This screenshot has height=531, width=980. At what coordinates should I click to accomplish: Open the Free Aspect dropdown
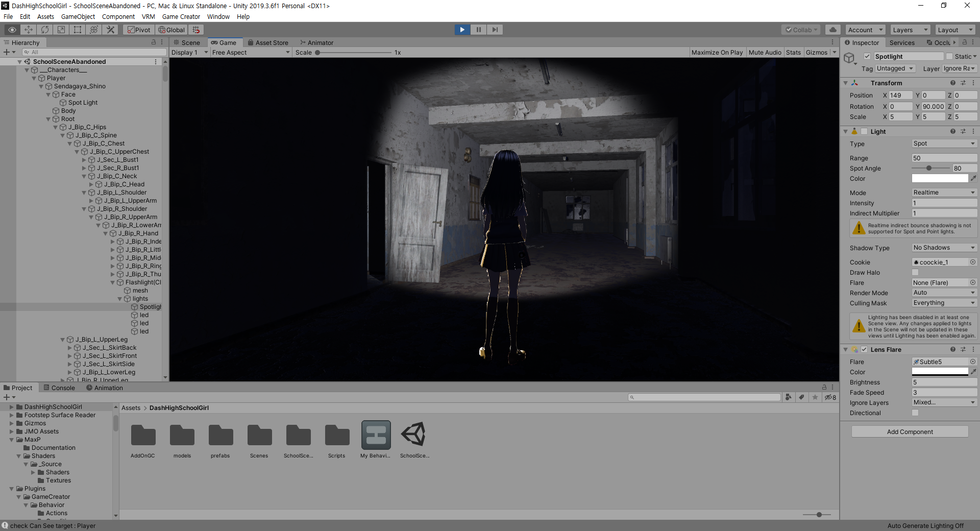pos(251,52)
